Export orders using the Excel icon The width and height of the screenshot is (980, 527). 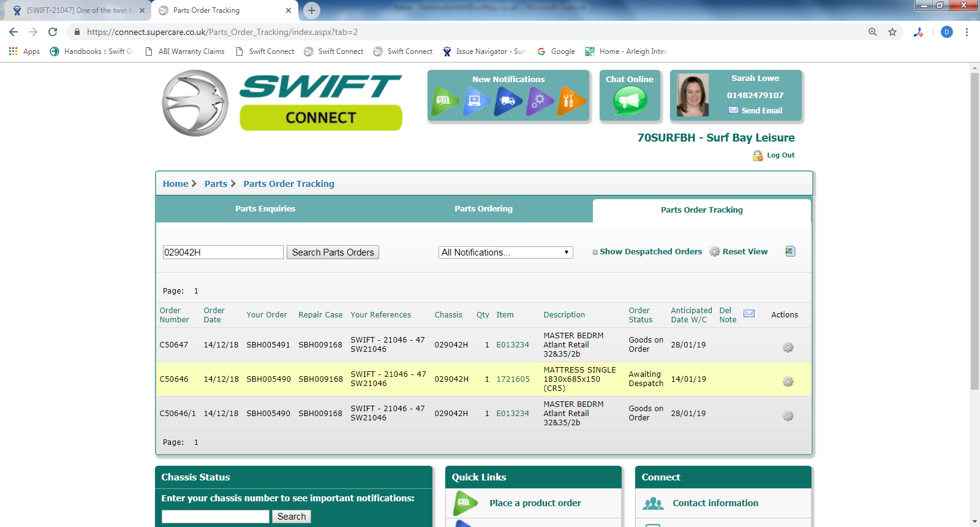tap(790, 251)
